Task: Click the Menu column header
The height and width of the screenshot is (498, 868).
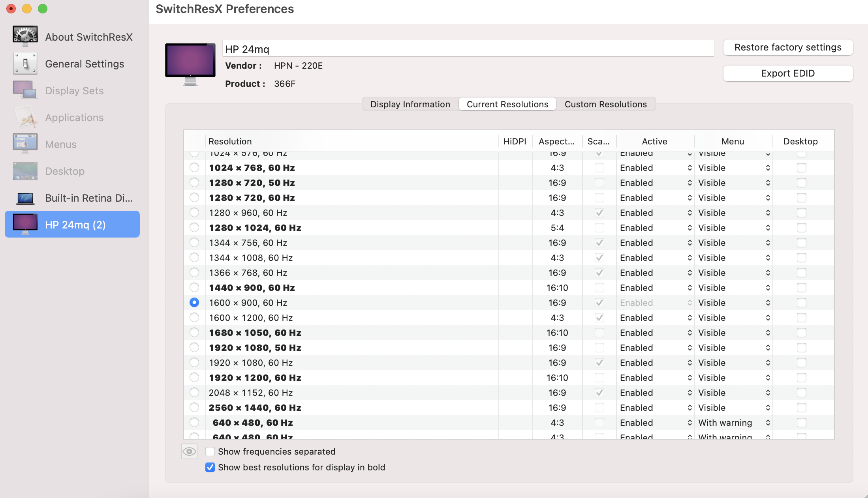Action: click(733, 141)
